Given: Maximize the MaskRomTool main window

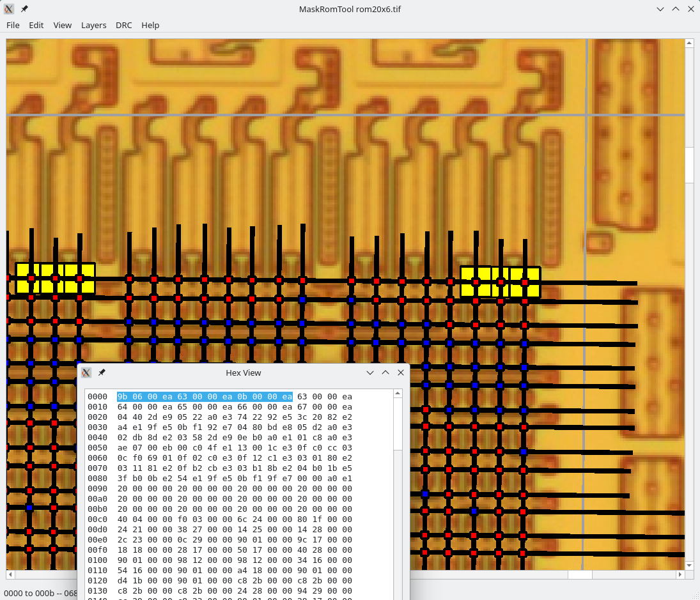Looking at the screenshot, I should pos(675,9).
